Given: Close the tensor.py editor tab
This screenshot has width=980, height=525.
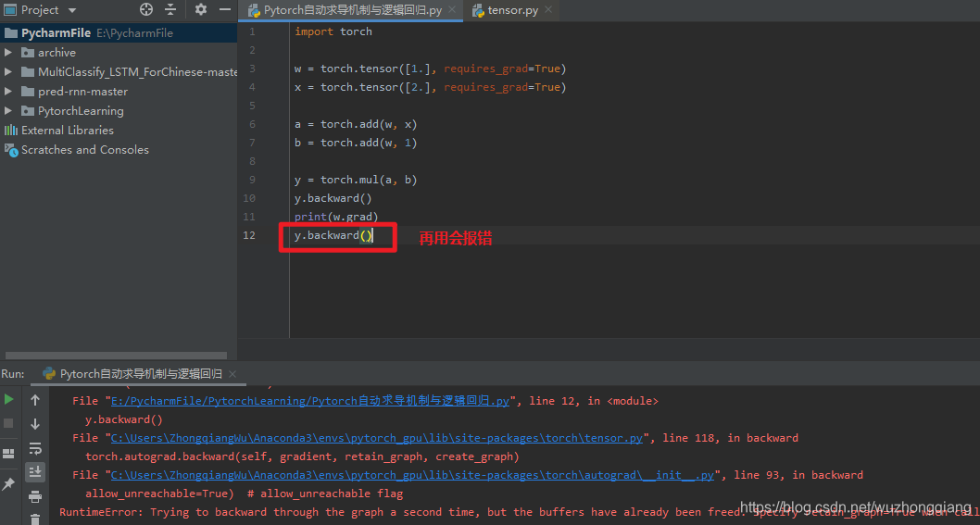Looking at the screenshot, I should click(x=548, y=9).
